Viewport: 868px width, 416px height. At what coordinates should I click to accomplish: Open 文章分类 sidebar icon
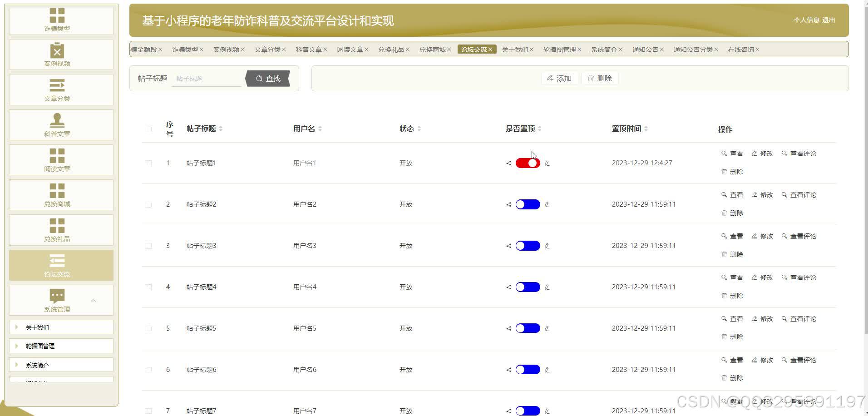(x=57, y=85)
